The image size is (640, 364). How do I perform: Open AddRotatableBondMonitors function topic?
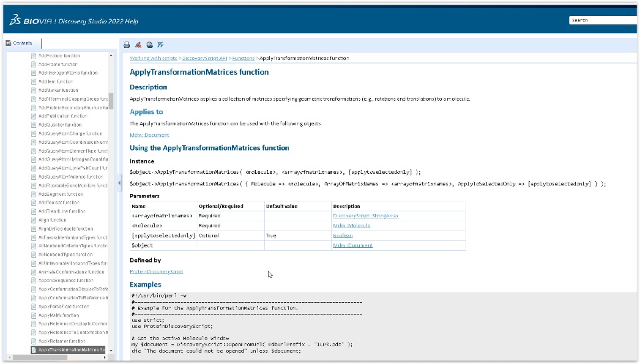pos(73,186)
